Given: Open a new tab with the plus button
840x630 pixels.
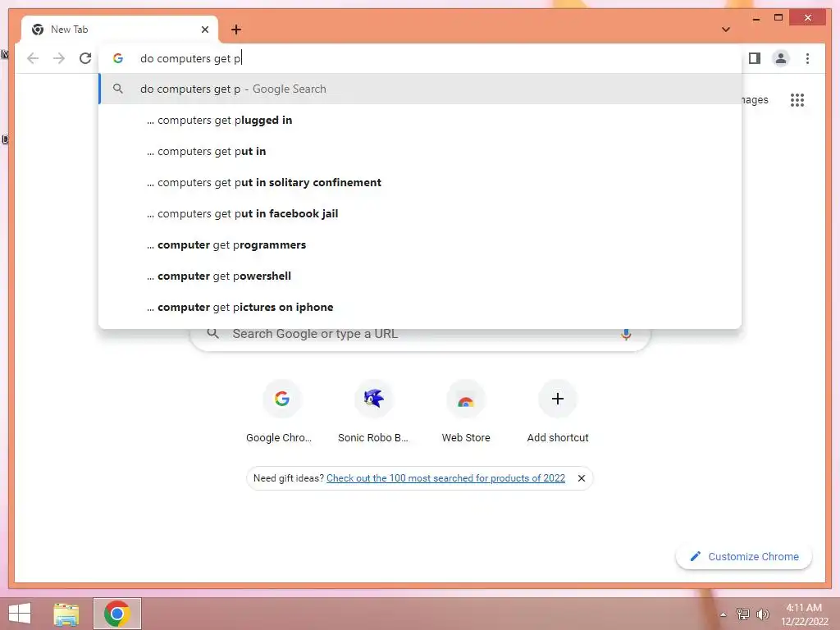Looking at the screenshot, I should pyautogui.click(x=236, y=30).
